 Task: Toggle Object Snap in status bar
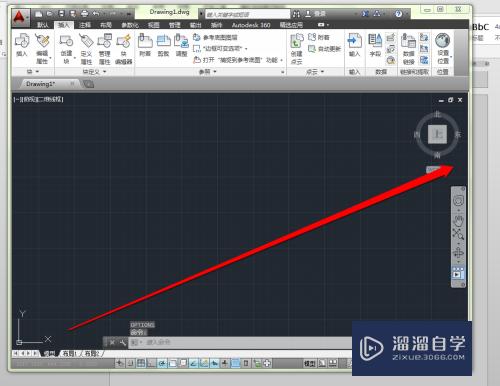[x=173, y=363]
